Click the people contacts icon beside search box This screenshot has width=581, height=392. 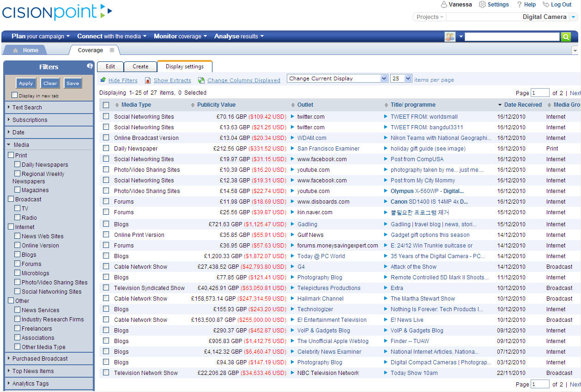[449, 37]
